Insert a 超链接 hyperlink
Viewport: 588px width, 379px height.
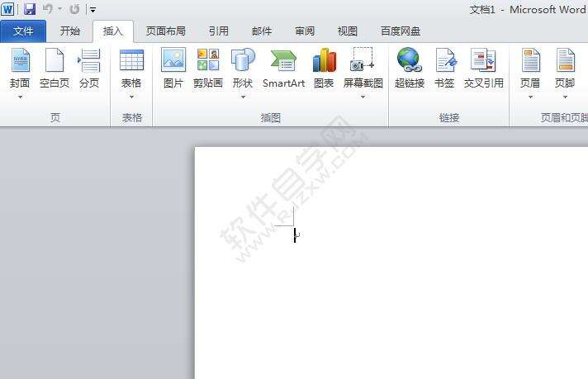[410, 69]
